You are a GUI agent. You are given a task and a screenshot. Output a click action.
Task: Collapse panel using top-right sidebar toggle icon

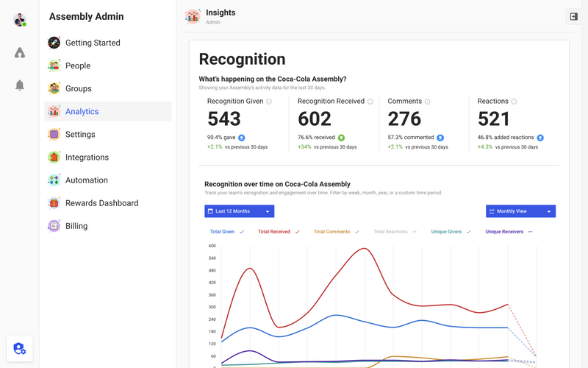[574, 16]
